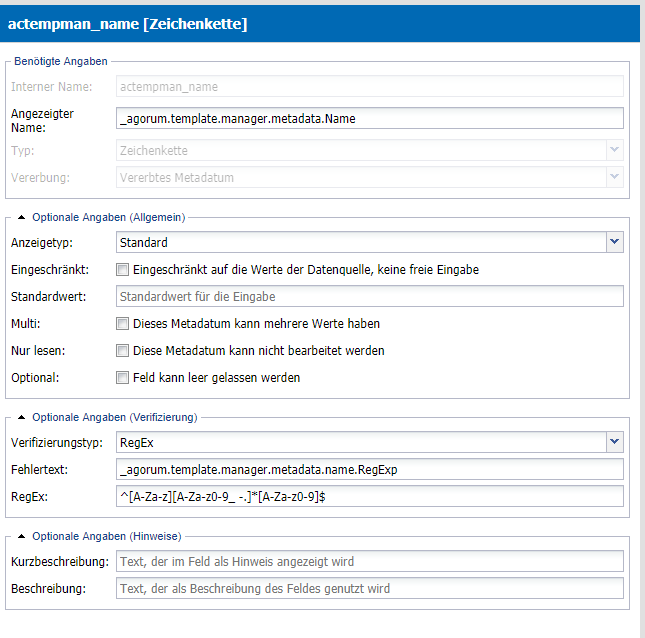The height and width of the screenshot is (638, 645).
Task: Toggle the Nur lesen checkbox
Action: (122, 350)
